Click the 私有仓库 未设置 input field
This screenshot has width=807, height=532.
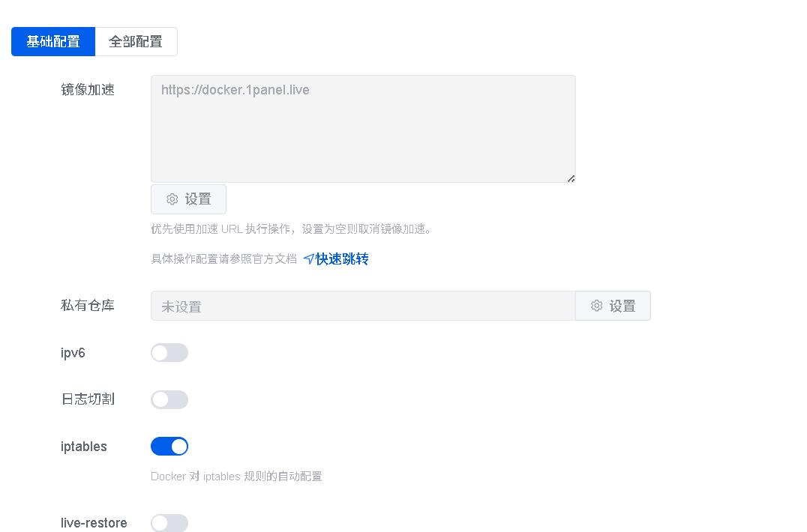click(363, 306)
